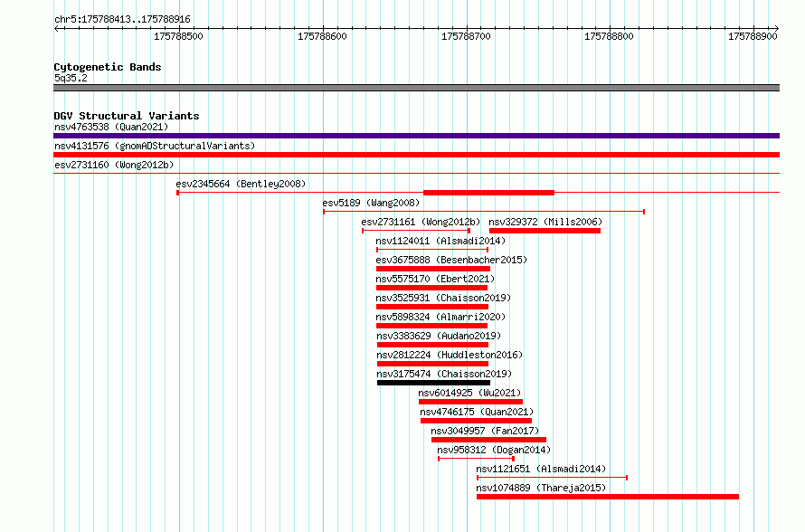Viewport: 805px width, 532px height.
Task: Click nsv5575170 (Ebert2021) label
Action: (x=435, y=279)
